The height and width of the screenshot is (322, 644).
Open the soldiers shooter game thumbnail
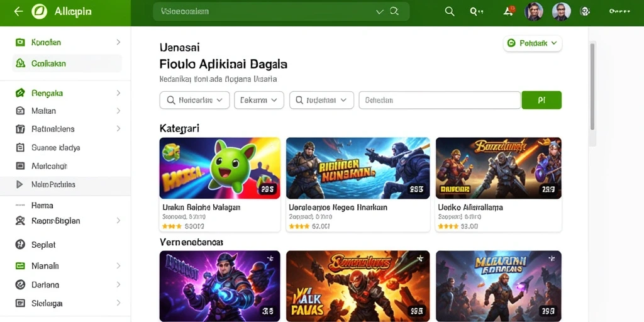point(358,169)
